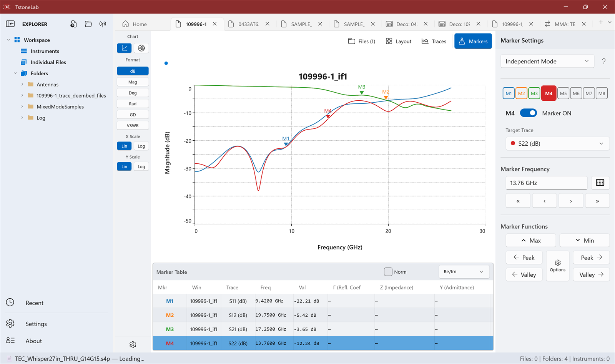The image size is (615, 364).
Task: Open Re/Im format dropdown
Action: coord(464,272)
